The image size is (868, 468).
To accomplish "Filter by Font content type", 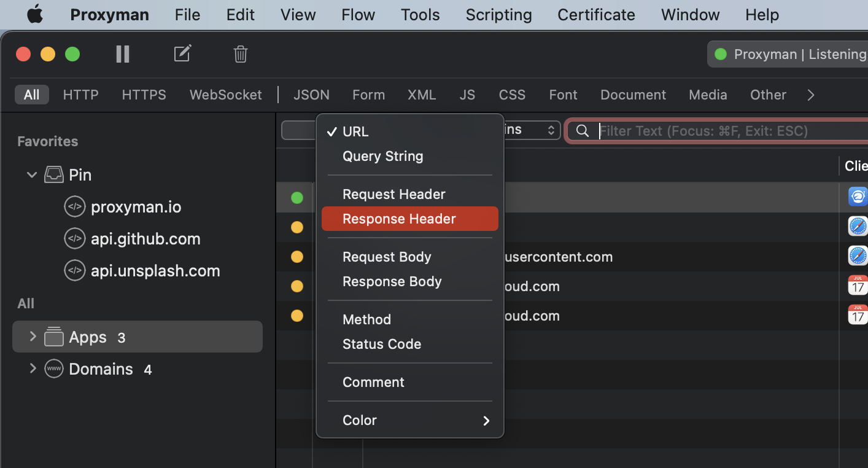I will click(x=563, y=95).
